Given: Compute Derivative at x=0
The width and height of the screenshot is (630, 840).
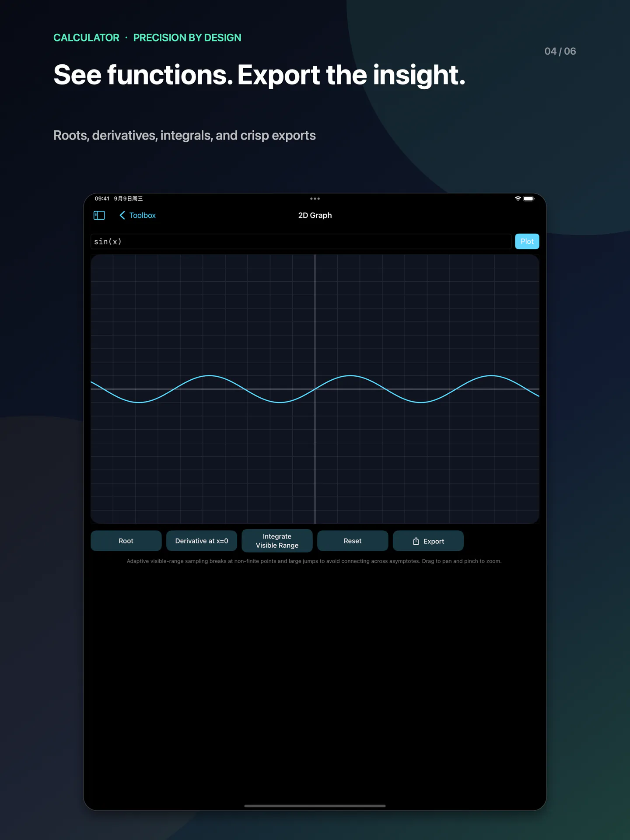Looking at the screenshot, I should (x=202, y=541).
